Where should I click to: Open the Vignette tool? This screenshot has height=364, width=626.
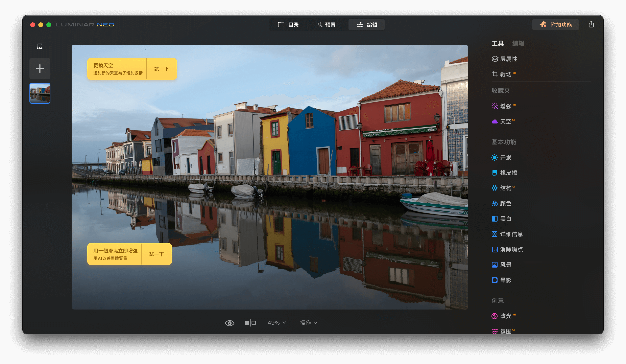505,280
